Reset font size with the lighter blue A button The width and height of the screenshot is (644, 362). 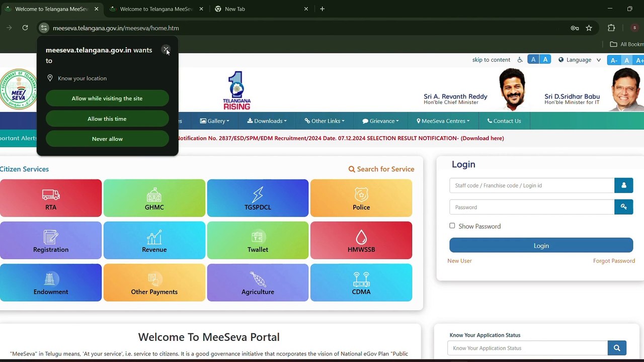pos(626,60)
